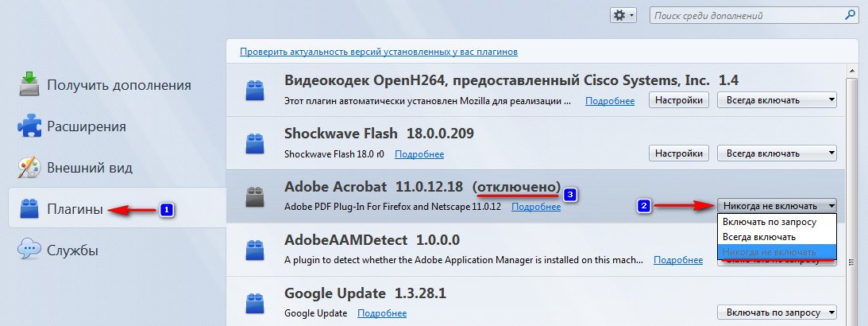Viewport: 868px width, 326px height.
Task: Click the Services speech cloud icon
Action: (x=29, y=250)
